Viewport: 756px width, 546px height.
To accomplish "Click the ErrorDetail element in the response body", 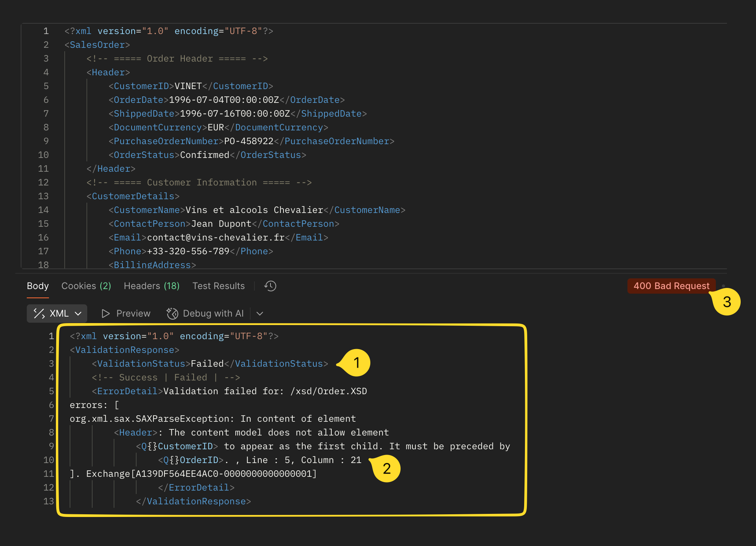I will click(x=127, y=391).
